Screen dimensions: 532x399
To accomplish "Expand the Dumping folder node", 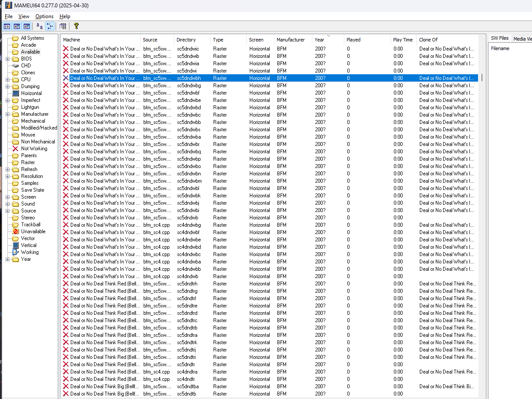I will (7, 86).
